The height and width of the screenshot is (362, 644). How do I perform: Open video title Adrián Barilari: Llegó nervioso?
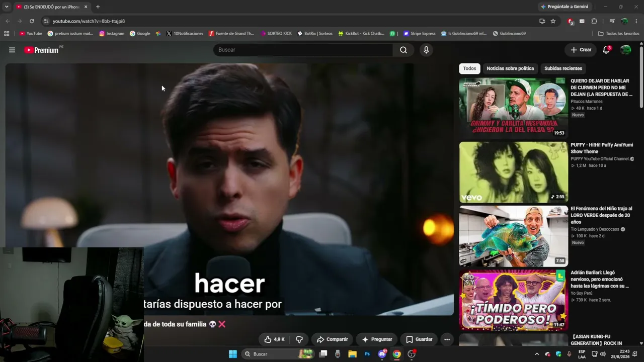600,279
